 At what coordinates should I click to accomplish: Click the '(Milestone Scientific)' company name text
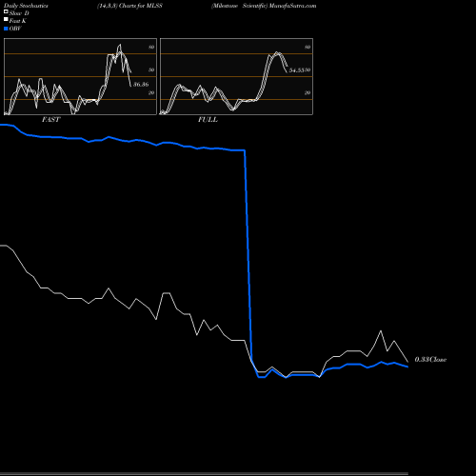(240, 6)
